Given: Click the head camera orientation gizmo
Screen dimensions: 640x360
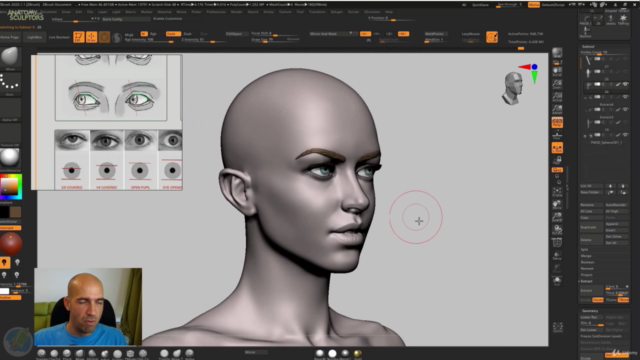Looking at the screenshot, I should (x=513, y=88).
